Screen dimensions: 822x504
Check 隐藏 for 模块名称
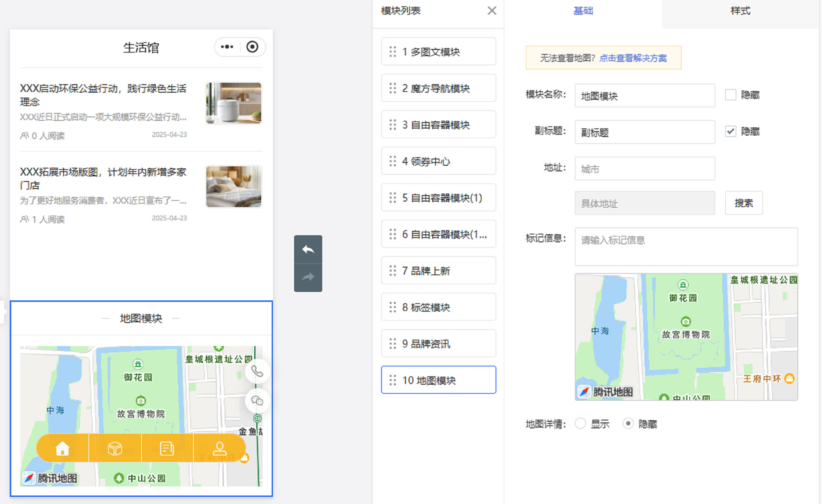click(730, 95)
